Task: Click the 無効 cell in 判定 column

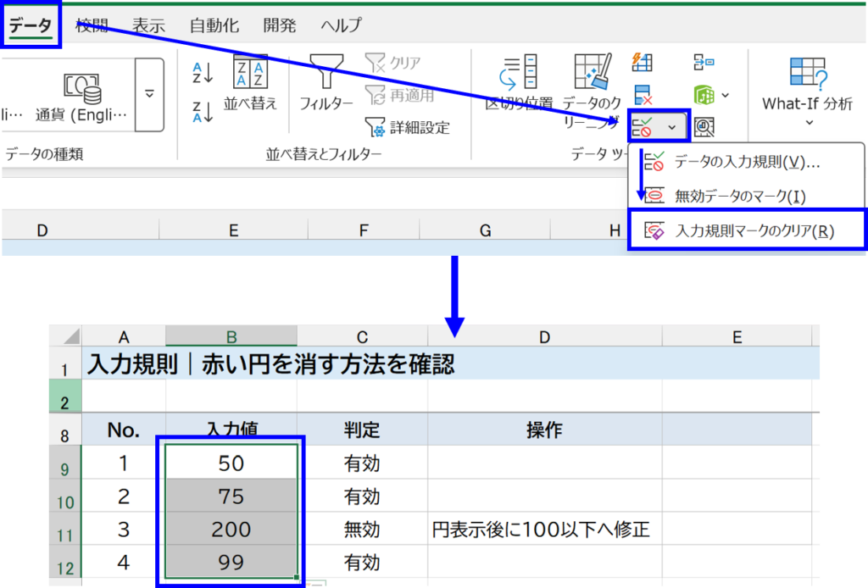Action: pos(362,530)
